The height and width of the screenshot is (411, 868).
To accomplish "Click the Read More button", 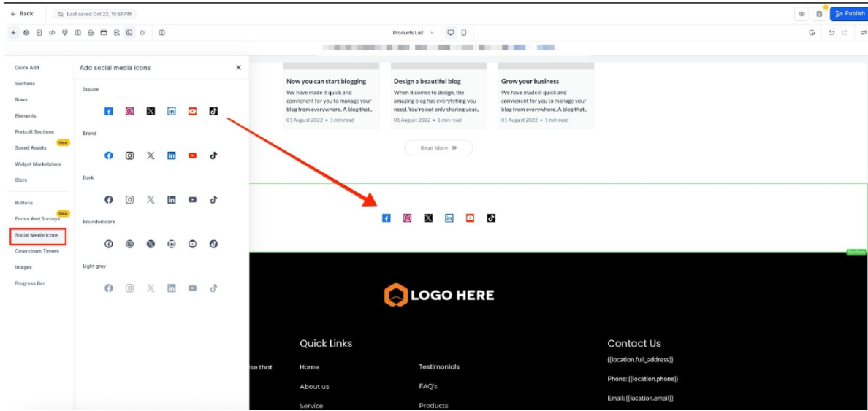I will point(438,148).
